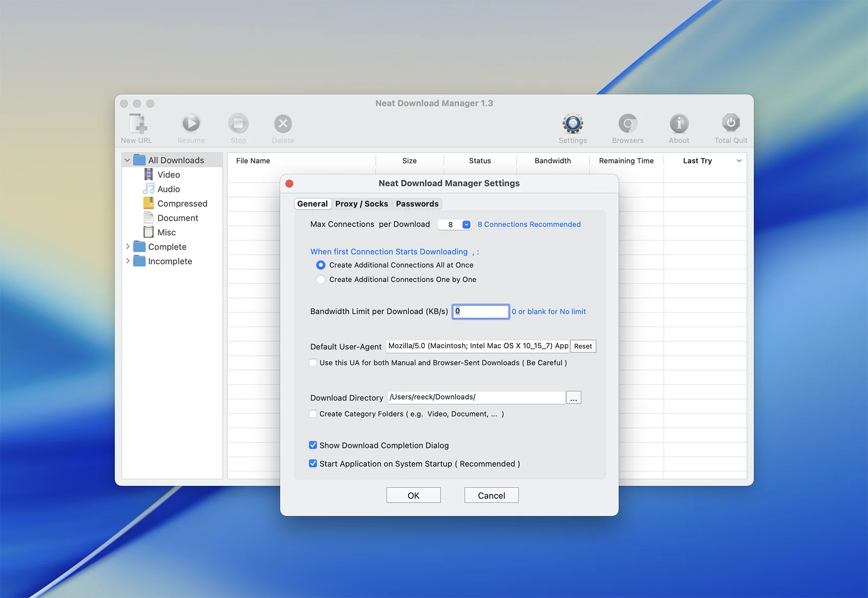
Task: Select Create Additional Connections One by One
Action: pyautogui.click(x=321, y=280)
